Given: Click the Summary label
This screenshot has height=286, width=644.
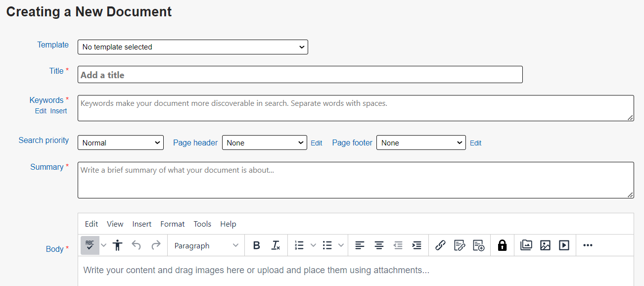Looking at the screenshot, I should [x=46, y=167].
